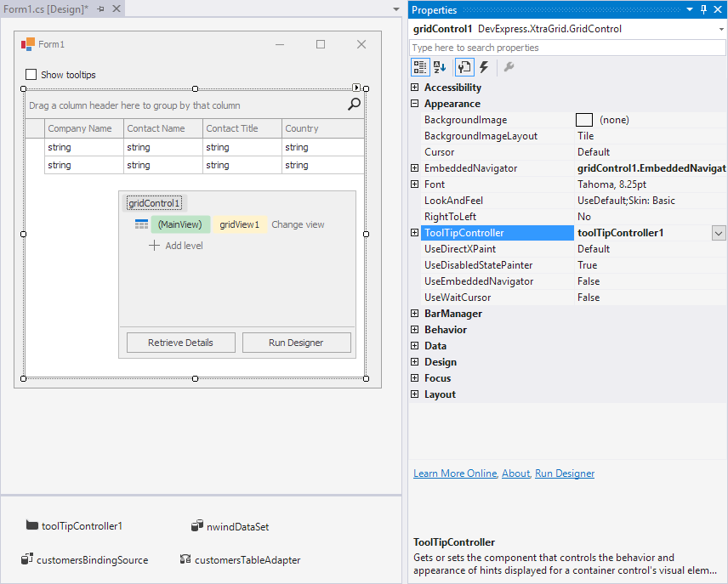Click the Categorized view icon in Properties

tap(420, 67)
